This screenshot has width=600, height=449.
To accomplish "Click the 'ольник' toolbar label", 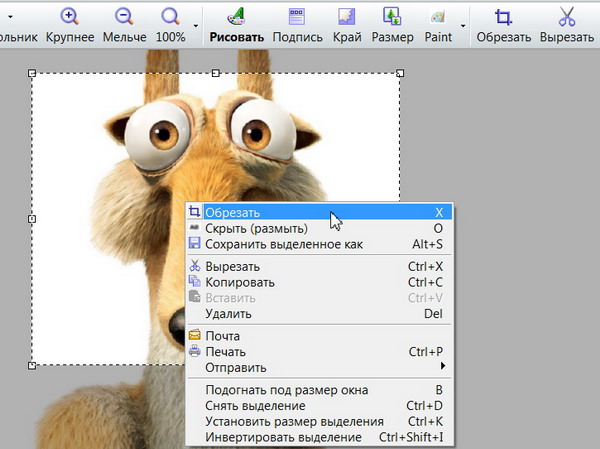I will click(x=19, y=37).
